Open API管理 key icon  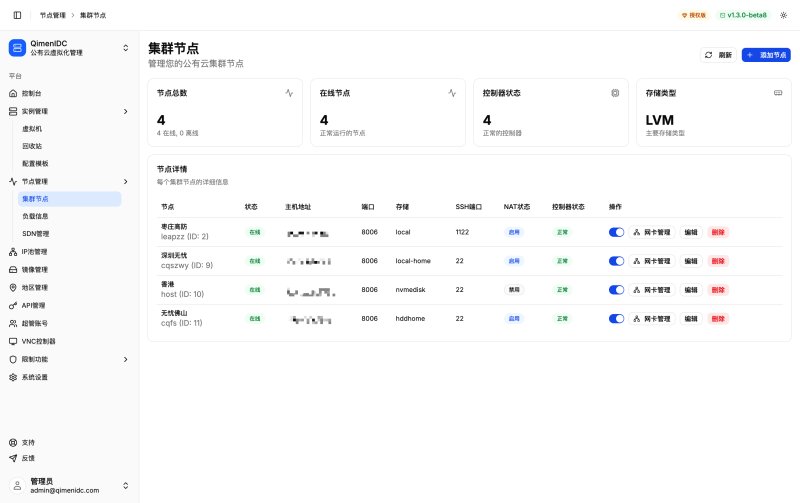point(13,306)
